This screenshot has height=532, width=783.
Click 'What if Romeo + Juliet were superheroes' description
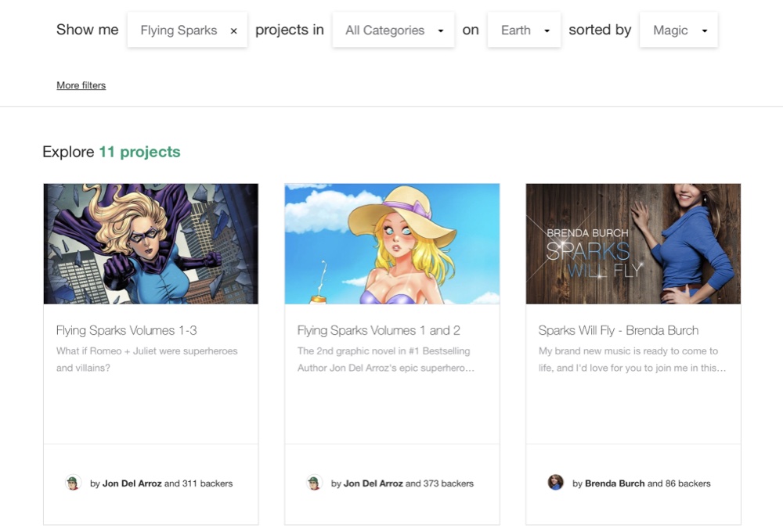tap(147, 359)
